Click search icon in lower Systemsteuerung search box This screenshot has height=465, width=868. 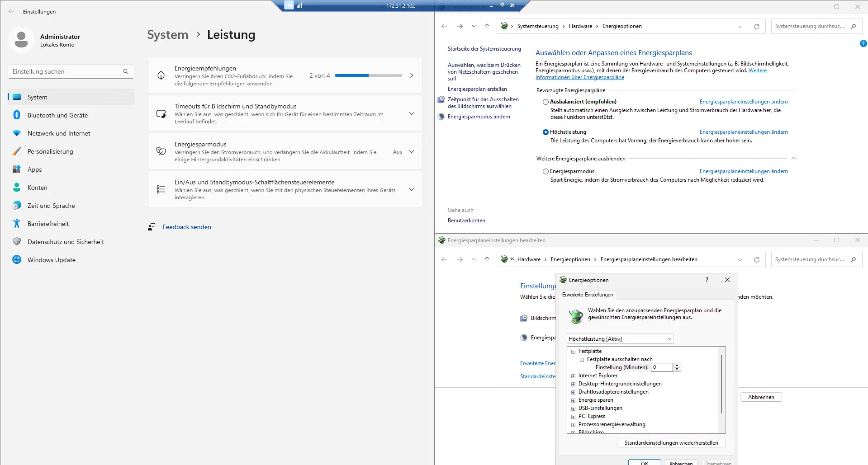[x=853, y=259]
